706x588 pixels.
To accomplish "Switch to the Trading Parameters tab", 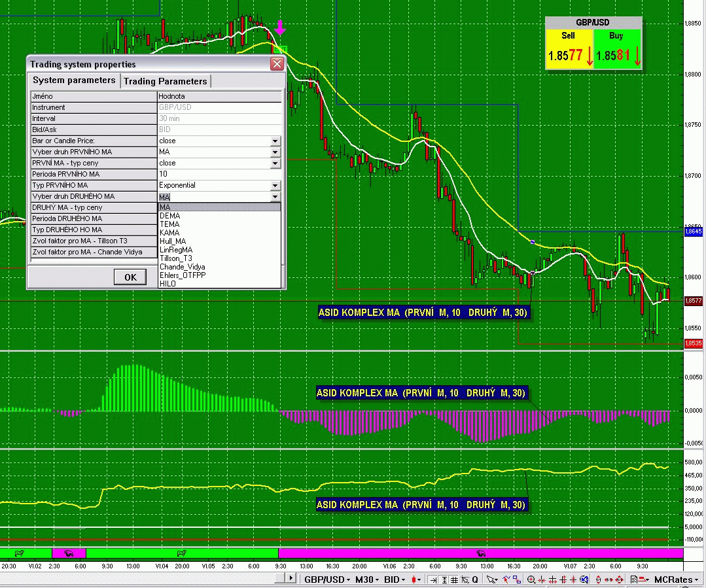I will click(x=165, y=81).
